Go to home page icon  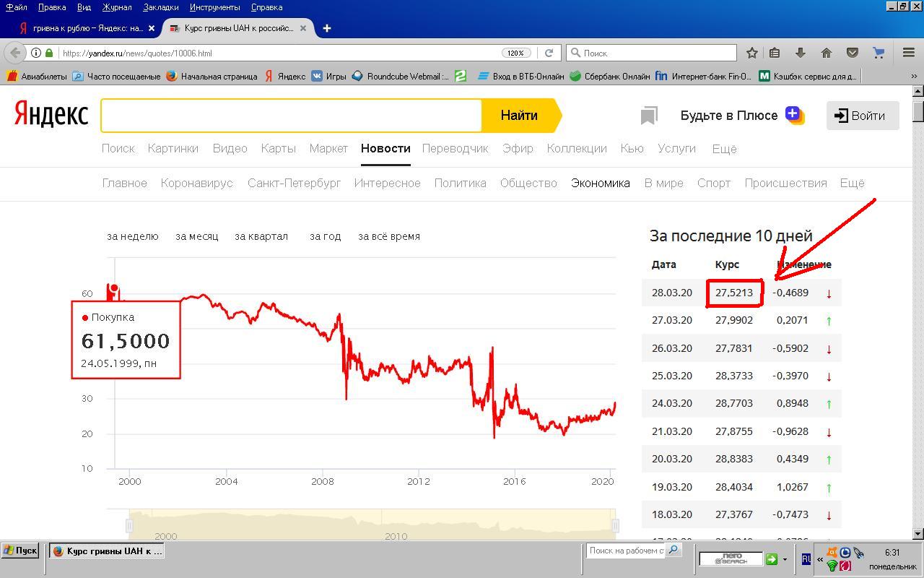pyautogui.click(x=827, y=53)
